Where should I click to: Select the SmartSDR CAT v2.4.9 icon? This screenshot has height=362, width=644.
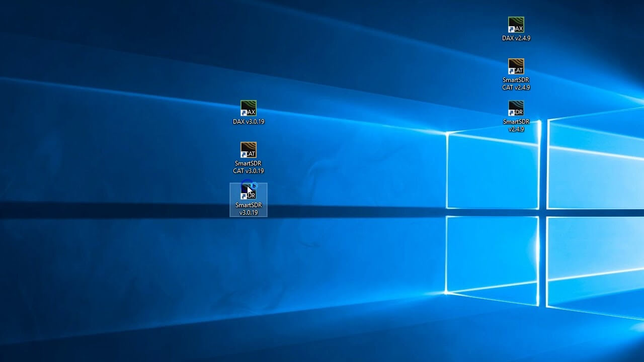tap(516, 66)
